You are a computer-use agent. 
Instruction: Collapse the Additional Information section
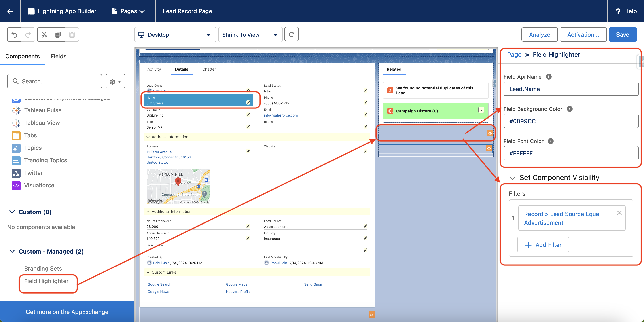coord(148,212)
